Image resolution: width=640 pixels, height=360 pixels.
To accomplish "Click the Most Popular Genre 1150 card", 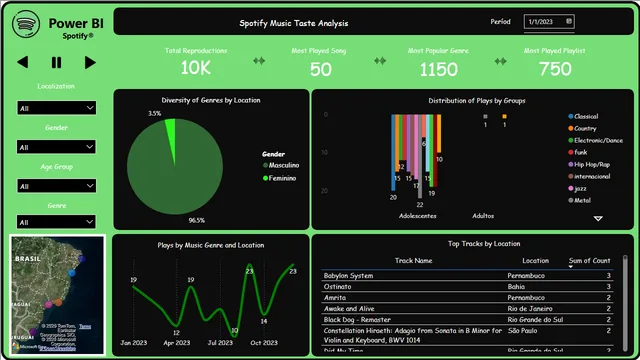I will click(x=438, y=62).
